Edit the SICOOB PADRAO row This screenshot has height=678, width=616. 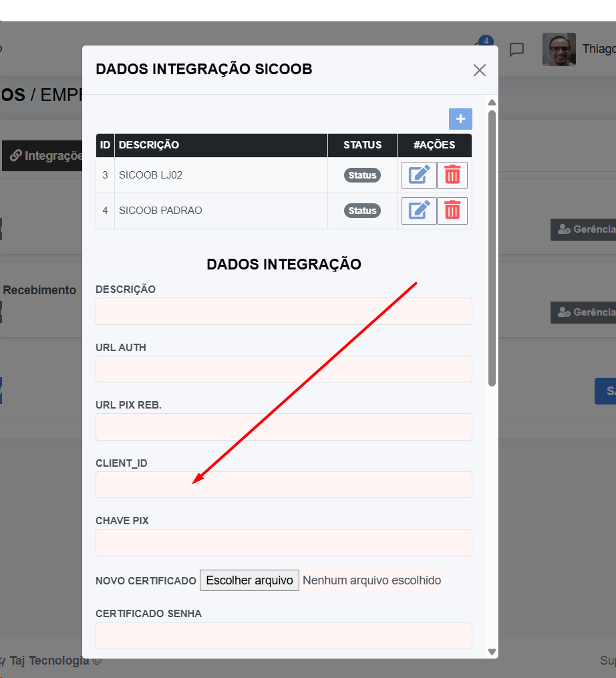click(x=419, y=211)
